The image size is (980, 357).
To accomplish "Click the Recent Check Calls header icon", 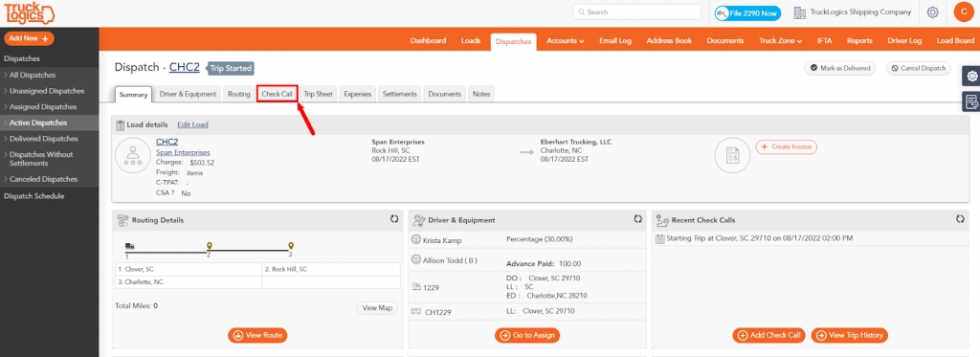I will point(662,220).
